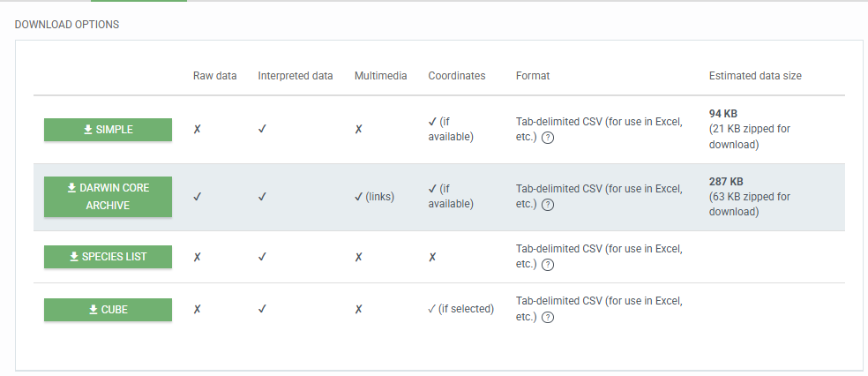Click the SIMPLE download button
Screen dimensions: 868x376
(x=108, y=130)
